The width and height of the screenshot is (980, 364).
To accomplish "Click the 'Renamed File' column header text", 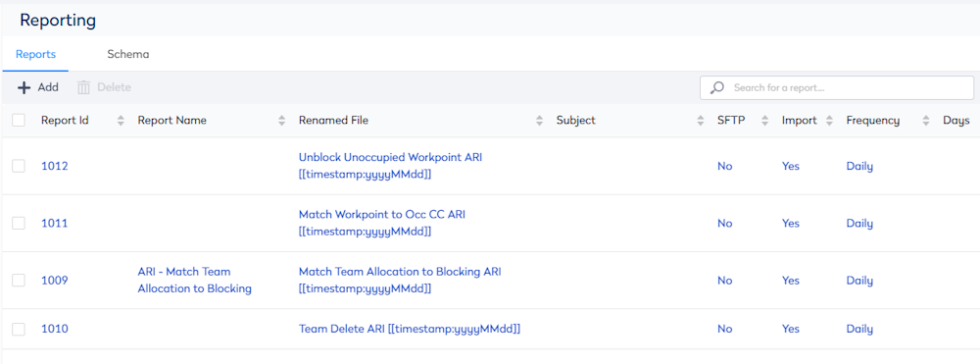I will (x=333, y=120).
